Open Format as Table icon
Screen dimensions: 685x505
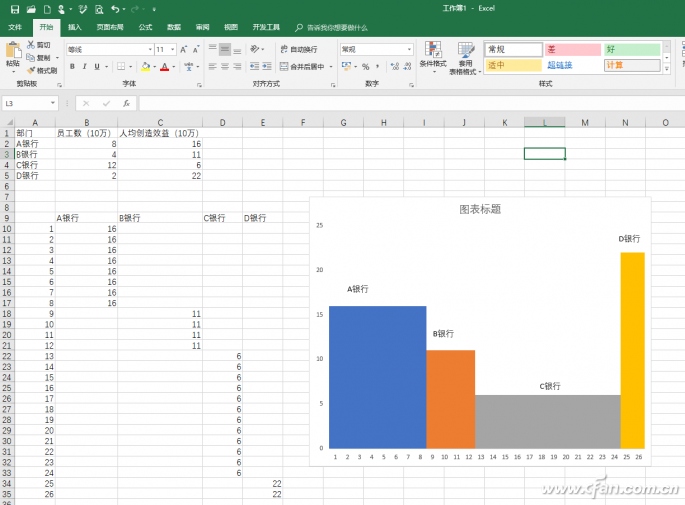466,50
